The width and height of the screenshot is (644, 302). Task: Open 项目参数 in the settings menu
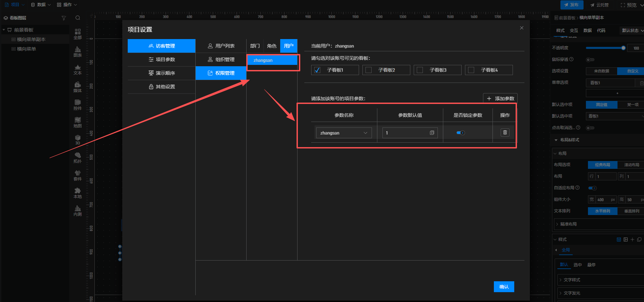pos(162,59)
